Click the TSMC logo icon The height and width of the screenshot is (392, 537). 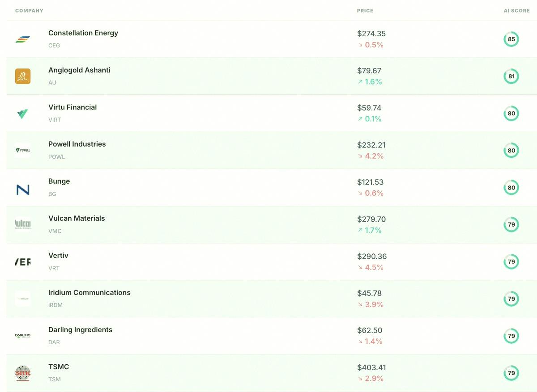[23, 373]
